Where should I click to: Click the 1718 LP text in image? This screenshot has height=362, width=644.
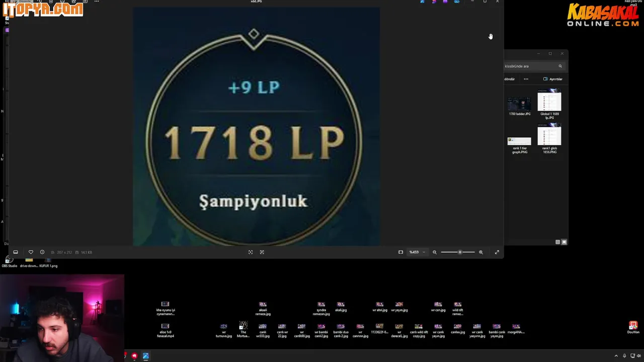coord(254,143)
